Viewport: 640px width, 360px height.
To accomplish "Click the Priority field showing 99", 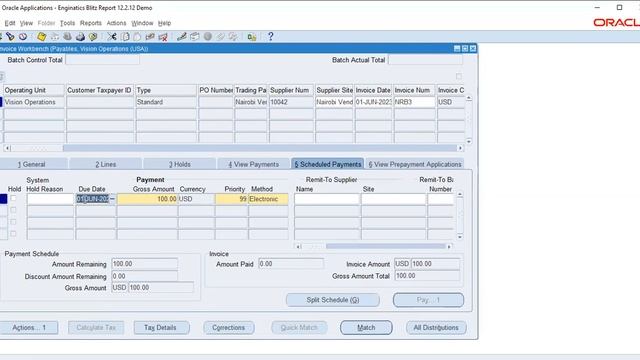I will pos(231,199).
